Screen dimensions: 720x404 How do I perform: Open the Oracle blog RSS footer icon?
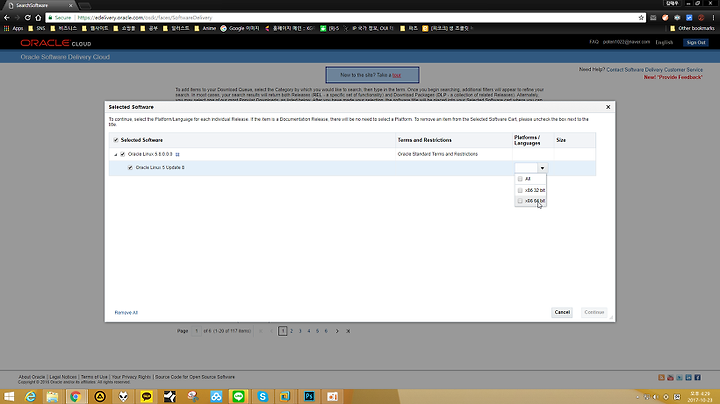(x=661, y=377)
